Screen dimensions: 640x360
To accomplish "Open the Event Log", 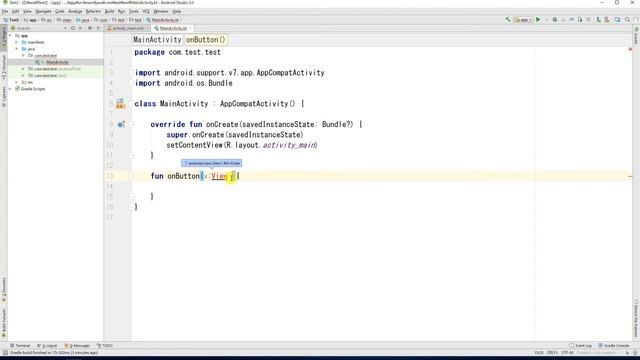I will tap(580, 346).
